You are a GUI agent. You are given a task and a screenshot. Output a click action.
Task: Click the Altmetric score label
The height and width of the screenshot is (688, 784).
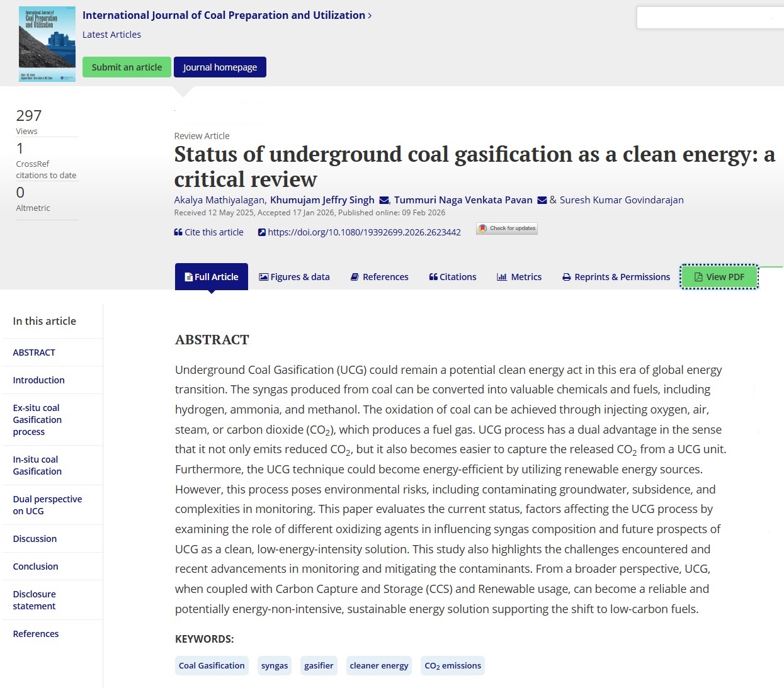pyautogui.click(x=33, y=208)
